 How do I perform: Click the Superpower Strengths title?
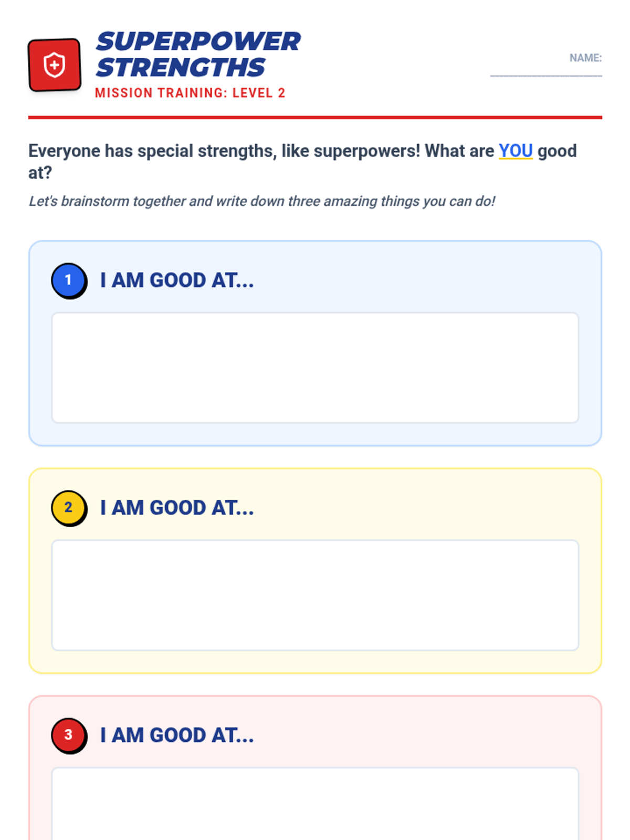point(198,55)
